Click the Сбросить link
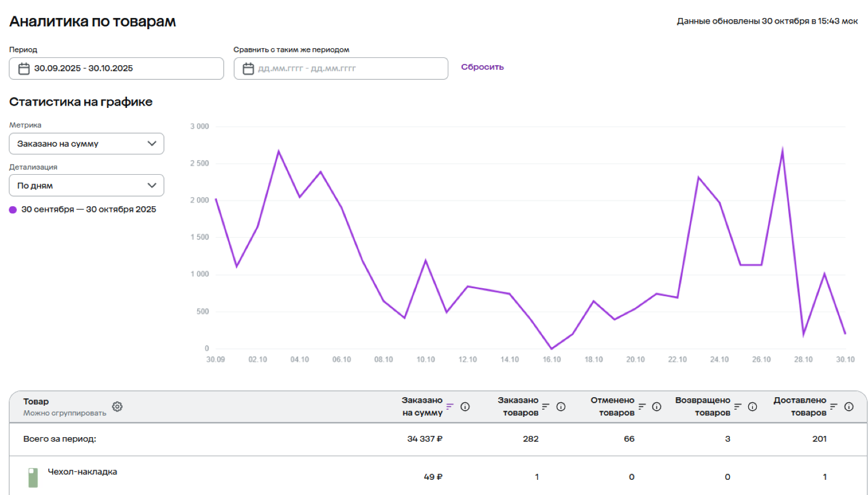 click(482, 67)
